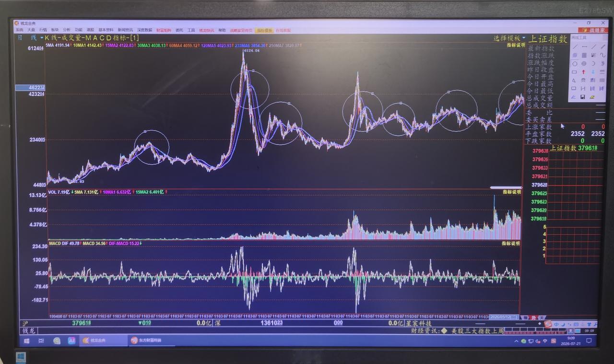Click 指标说明 in the volume panel
The height and width of the screenshot is (364, 614).
(511, 192)
